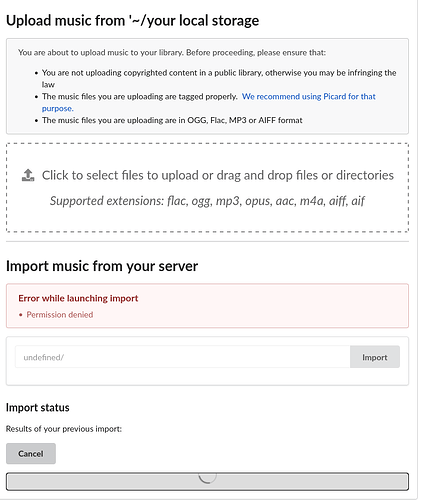
Task: Click the 'Import status' heading
Action: click(x=38, y=408)
